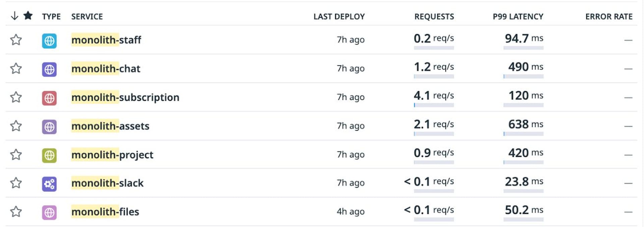This screenshot has width=644, height=227.
Task: Open the monolith-subscription service
Action: 125,98
